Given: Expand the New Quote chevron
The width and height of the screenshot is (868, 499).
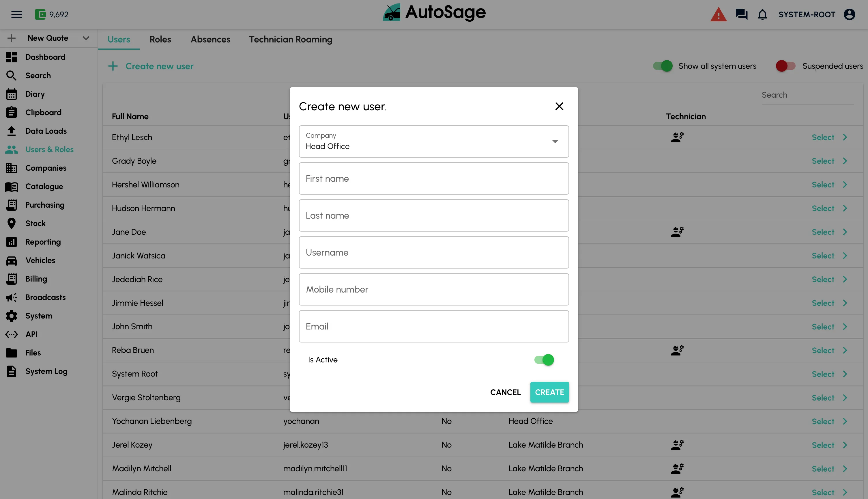Looking at the screenshot, I should [86, 38].
